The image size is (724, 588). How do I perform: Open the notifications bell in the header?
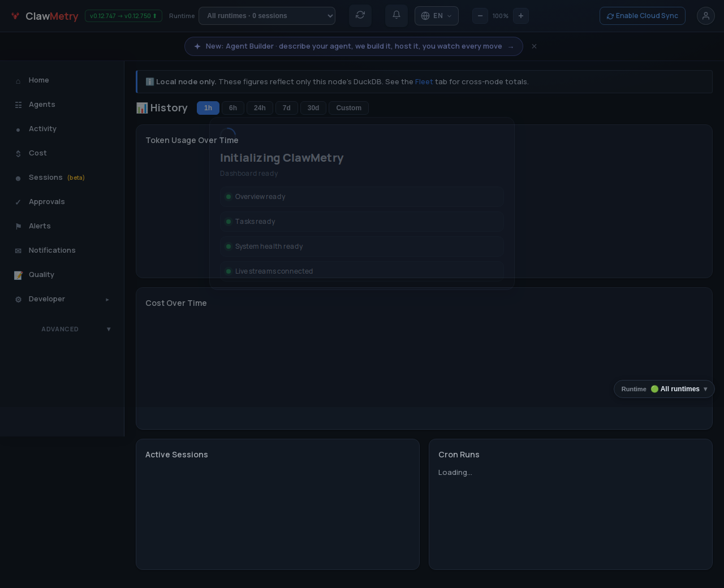[397, 15]
